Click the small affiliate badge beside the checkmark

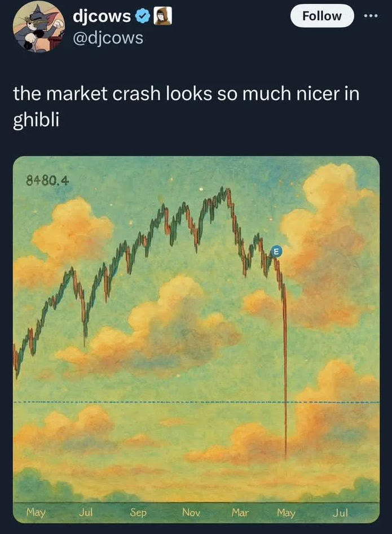163,17
